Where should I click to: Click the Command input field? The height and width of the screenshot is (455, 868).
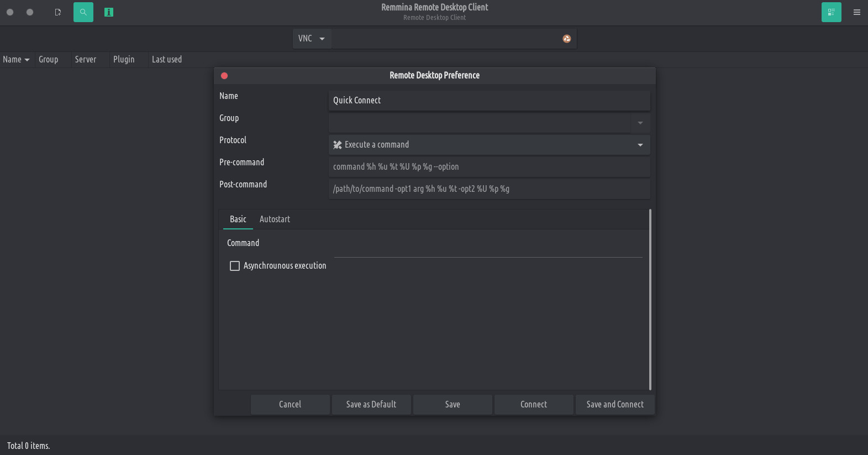pyautogui.click(x=488, y=247)
